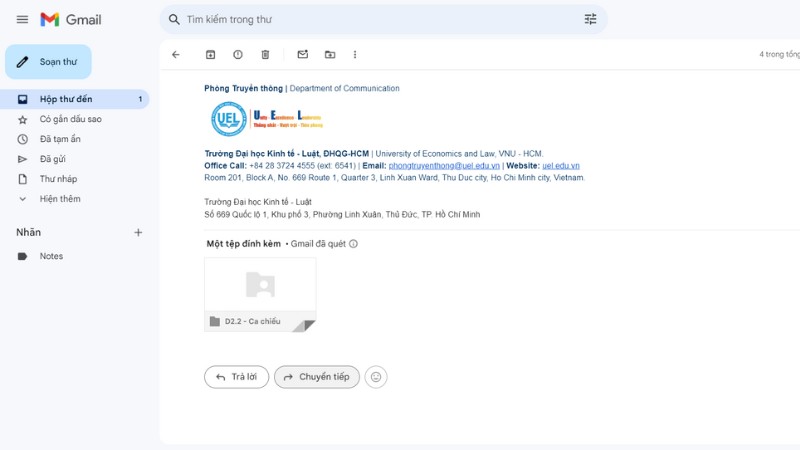
Task: Open the main menu hamburger icon
Action: 22,19
